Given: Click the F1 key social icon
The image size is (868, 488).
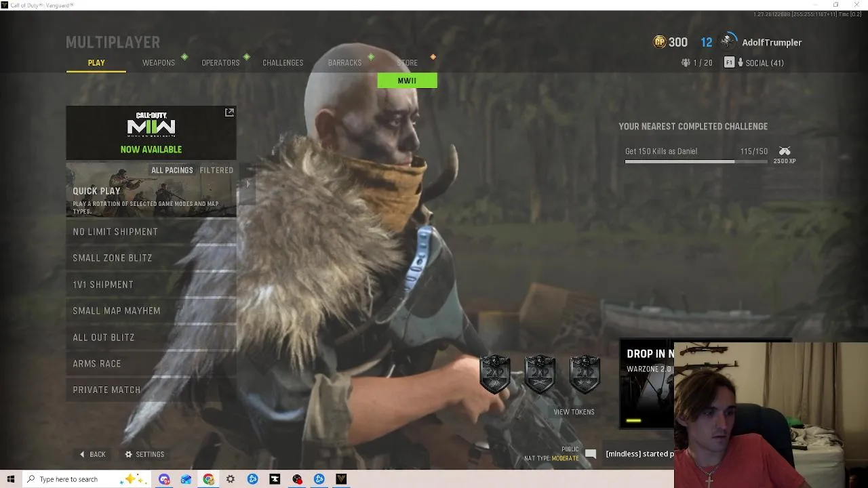Looking at the screenshot, I should tap(729, 62).
